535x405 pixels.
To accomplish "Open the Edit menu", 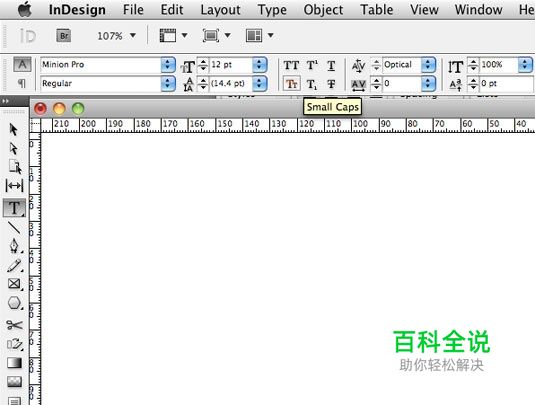I will click(172, 10).
